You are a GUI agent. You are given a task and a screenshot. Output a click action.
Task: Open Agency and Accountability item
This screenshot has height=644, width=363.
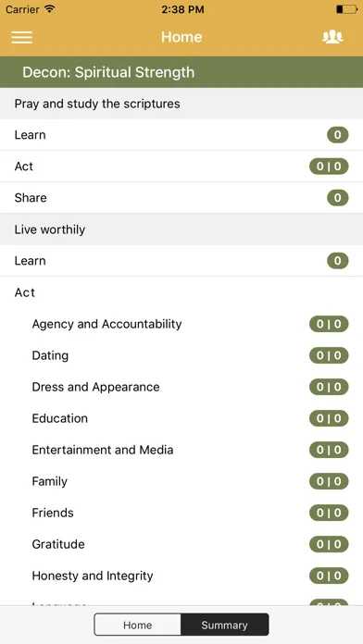coord(181,324)
